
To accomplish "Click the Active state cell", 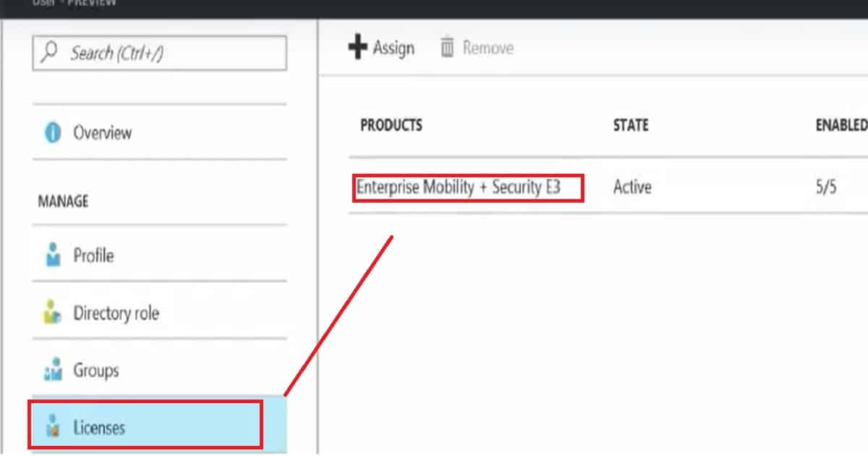I will (632, 187).
